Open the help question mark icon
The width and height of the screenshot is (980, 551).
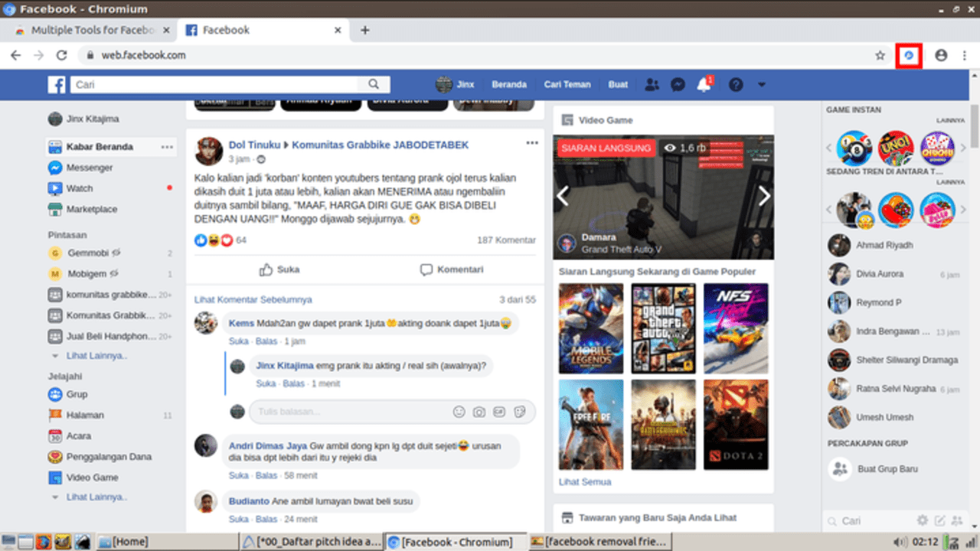tap(736, 85)
